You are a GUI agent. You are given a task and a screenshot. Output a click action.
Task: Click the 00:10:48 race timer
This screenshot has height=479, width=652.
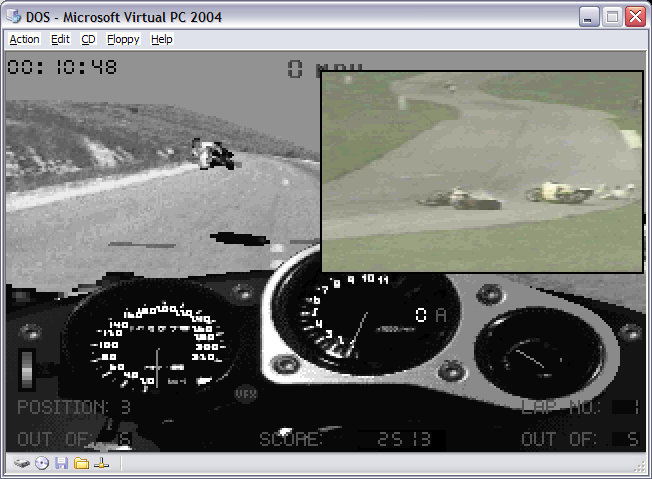click(62, 67)
